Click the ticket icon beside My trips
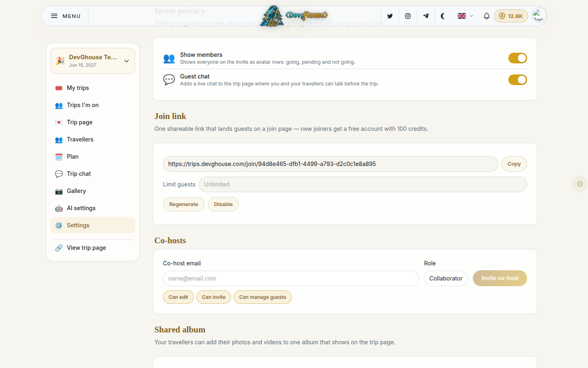Viewport: 588px width, 368px height. 59,88
